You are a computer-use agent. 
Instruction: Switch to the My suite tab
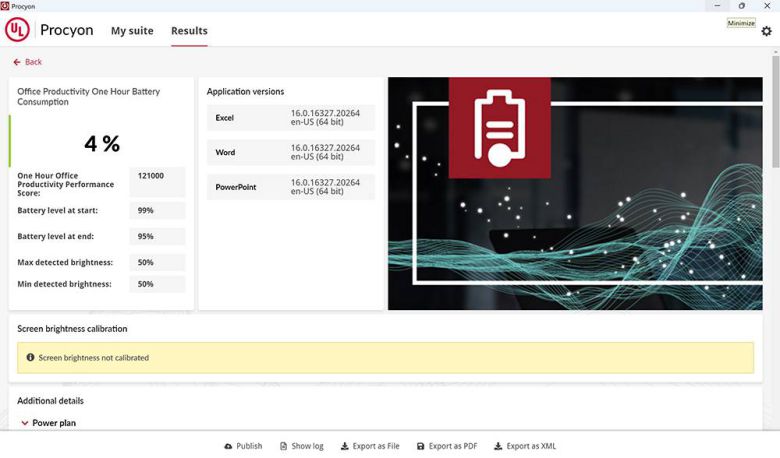coord(132,31)
